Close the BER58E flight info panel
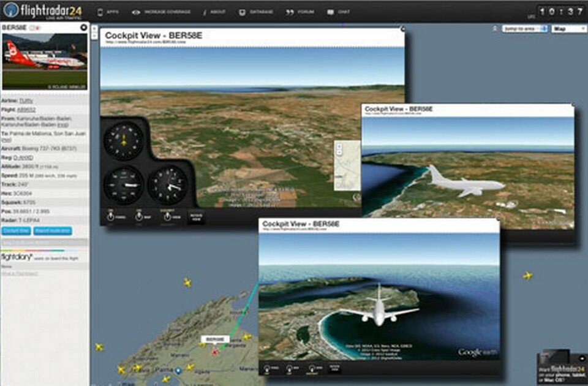 pos(84,28)
